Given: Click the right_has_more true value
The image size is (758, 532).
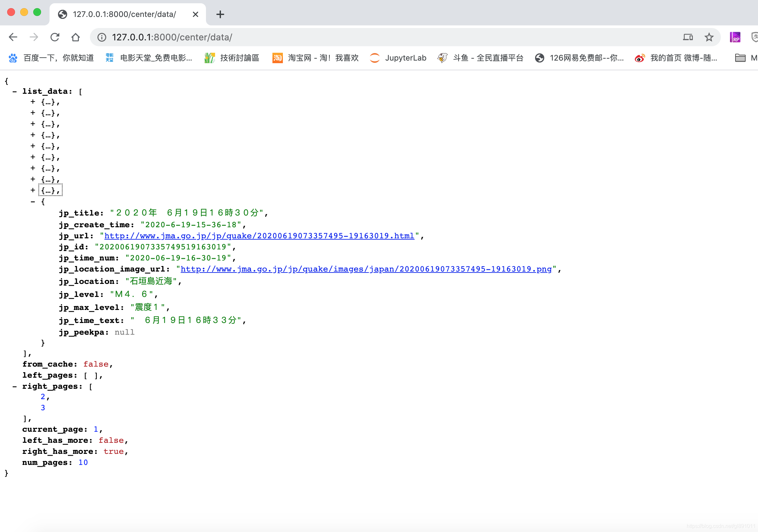Looking at the screenshot, I should [x=113, y=452].
